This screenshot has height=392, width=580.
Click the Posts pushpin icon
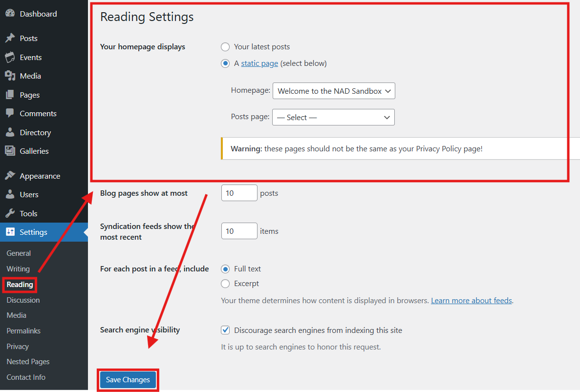(10, 38)
